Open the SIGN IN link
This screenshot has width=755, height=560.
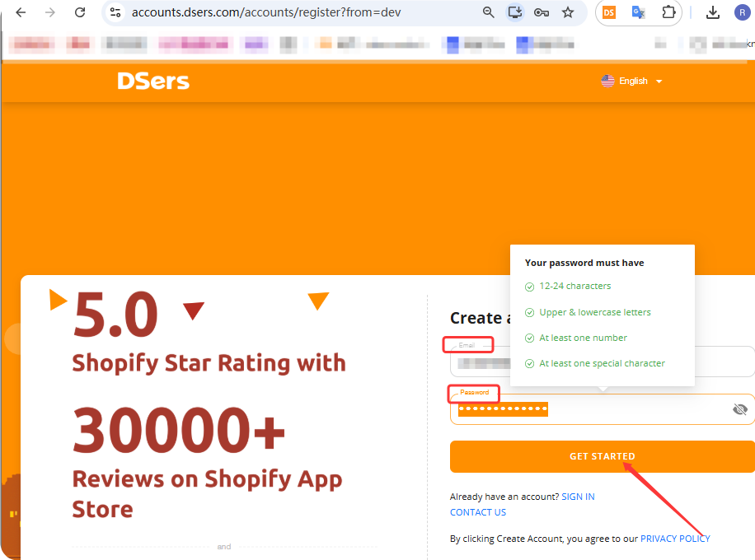click(x=578, y=497)
